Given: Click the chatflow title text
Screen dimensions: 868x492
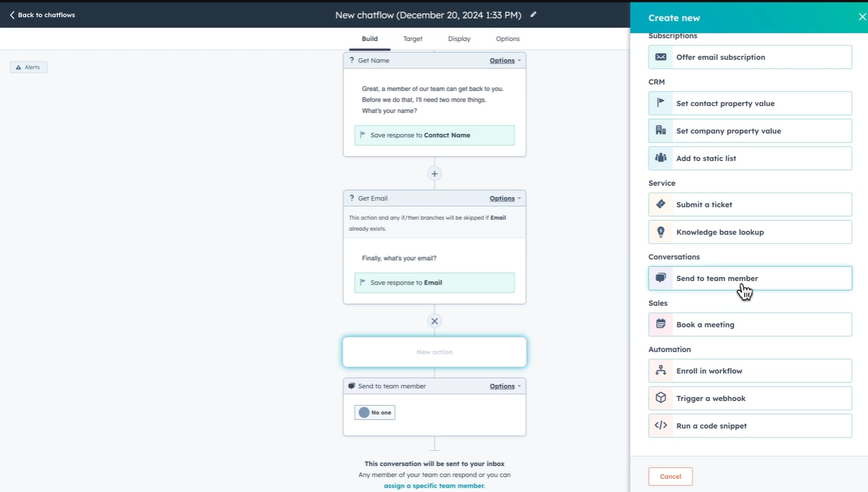Looking at the screenshot, I should click(428, 15).
